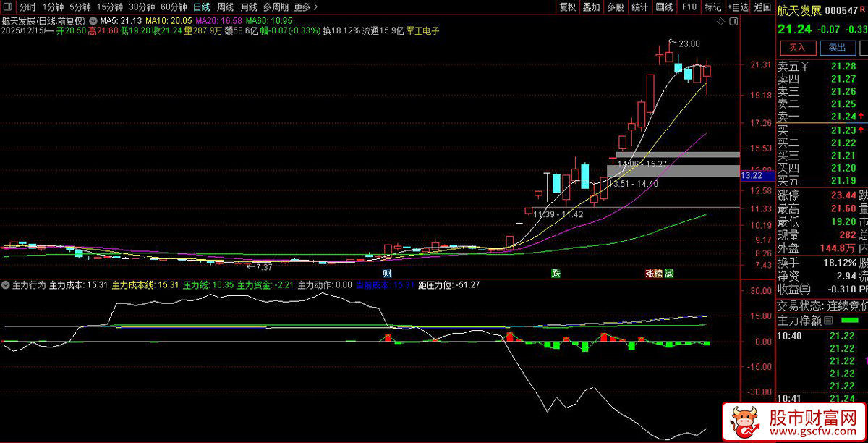Open the 更多 periods expander
Screen dimensions: 868x443
click(x=306, y=7)
